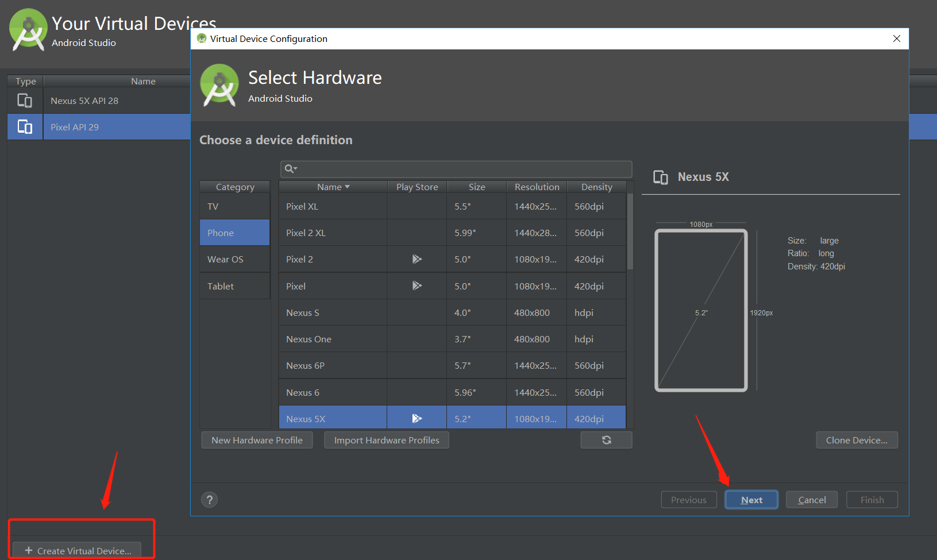Click 5.99" size cell of Pixel 2 XL
The width and height of the screenshot is (937, 560).
point(477,233)
